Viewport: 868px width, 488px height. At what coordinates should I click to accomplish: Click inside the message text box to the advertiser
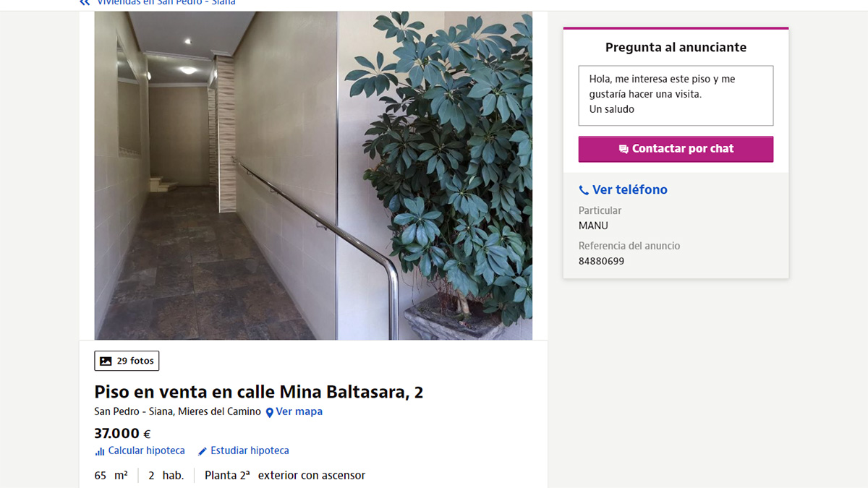click(676, 95)
